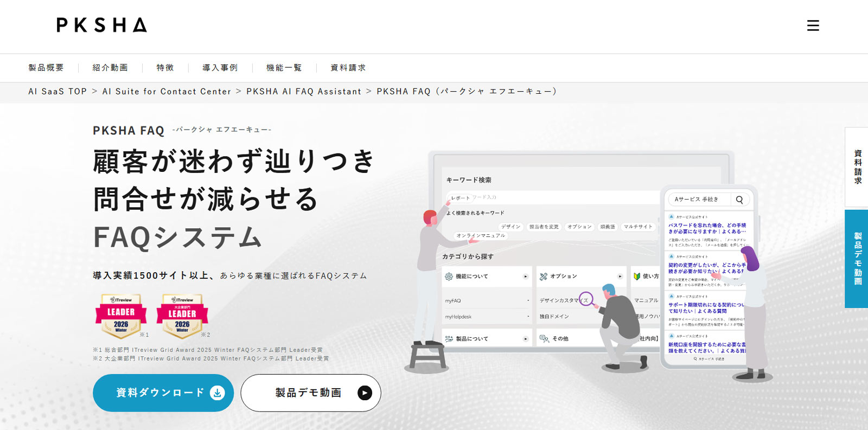The height and width of the screenshot is (430, 868).
Task: Click second ITreview Leader 大企業部門 badge
Action: coord(182,316)
